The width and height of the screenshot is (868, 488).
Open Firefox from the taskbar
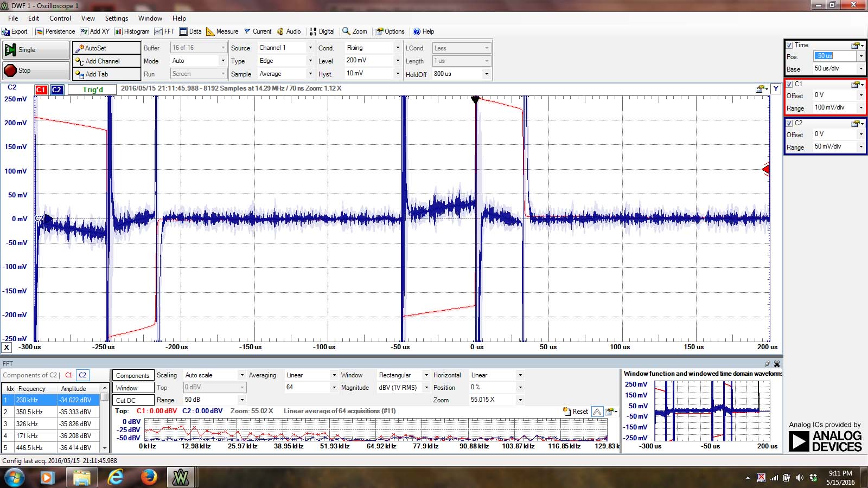(x=148, y=477)
